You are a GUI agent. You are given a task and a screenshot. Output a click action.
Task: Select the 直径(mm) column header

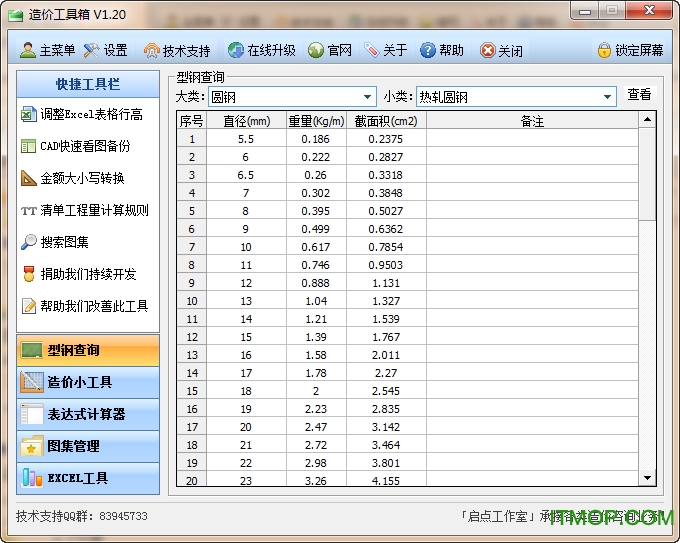(x=246, y=121)
